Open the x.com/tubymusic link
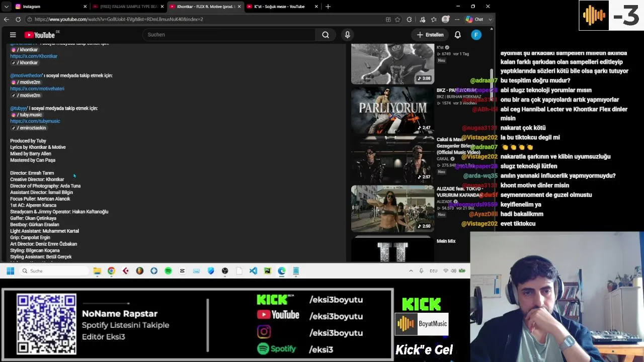 (35, 121)
